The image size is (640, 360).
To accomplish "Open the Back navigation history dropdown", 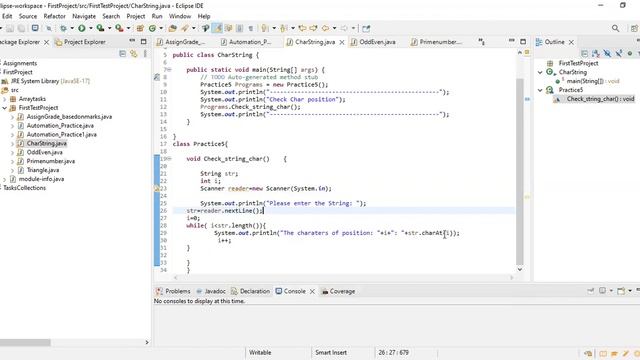I will point(334,28).
